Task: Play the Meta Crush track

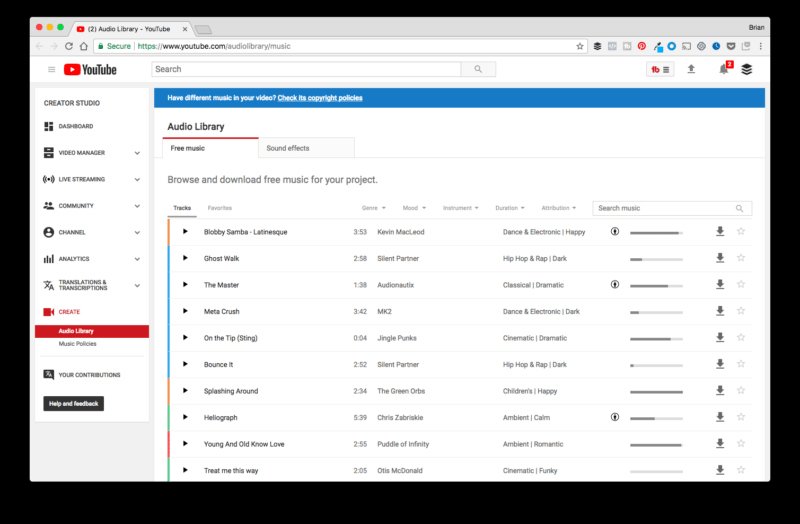Action: [185, 311]
